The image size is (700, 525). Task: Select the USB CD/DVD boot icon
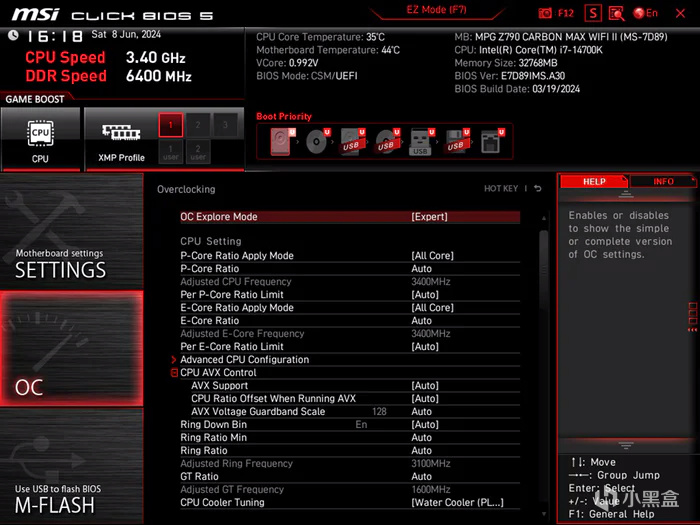point(387,142)
